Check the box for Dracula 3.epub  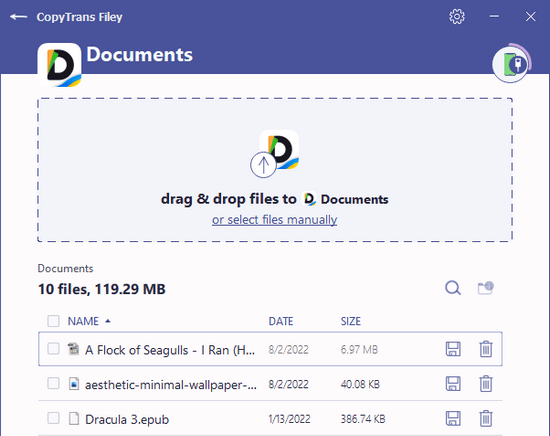53,418
